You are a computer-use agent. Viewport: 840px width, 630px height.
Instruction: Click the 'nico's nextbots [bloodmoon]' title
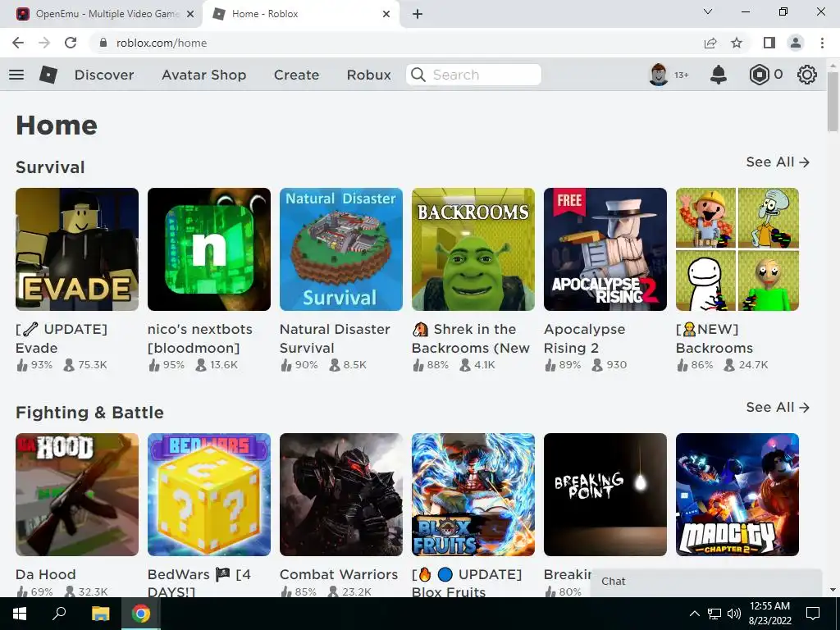click(200, 339)
